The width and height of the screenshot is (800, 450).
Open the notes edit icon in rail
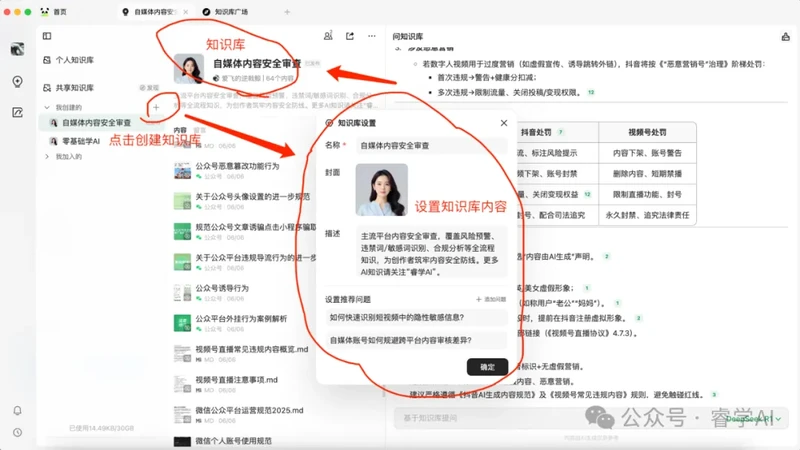click(x=17, y=112)
